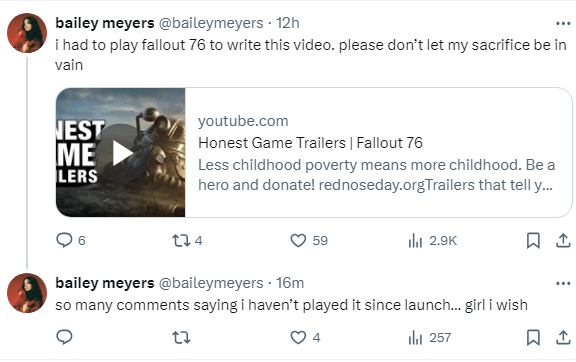The width and height of the screenshot is (576, 362).
Task: Share the second tweet via upload icon
Action: 563,337
